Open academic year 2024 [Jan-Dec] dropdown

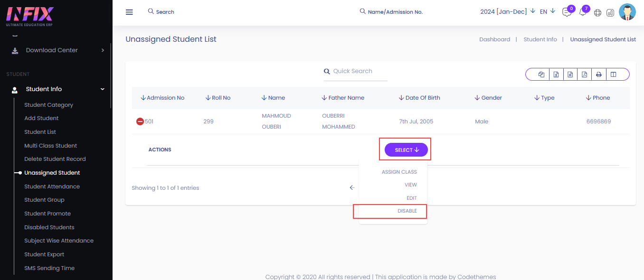tap(508, 11)
